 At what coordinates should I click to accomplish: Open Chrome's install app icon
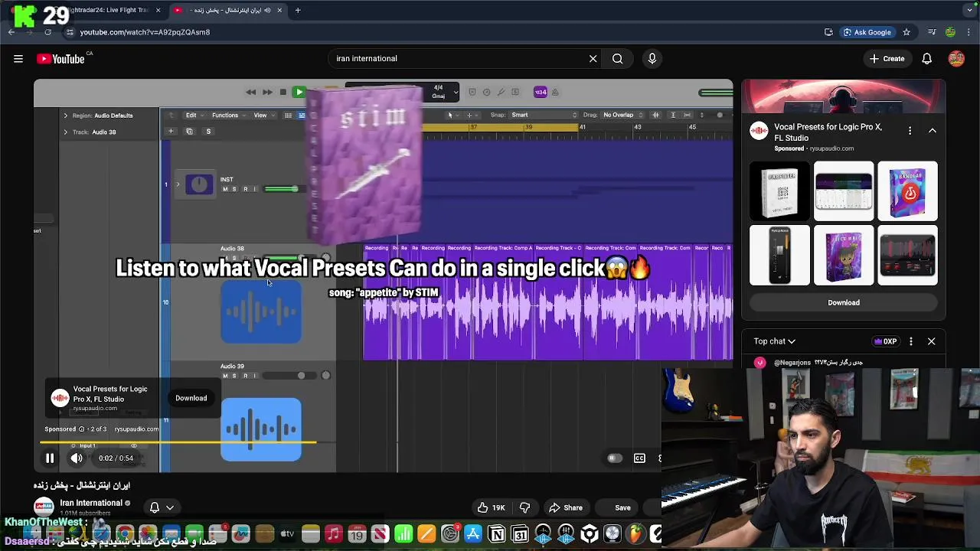click(x=828, y=32)
